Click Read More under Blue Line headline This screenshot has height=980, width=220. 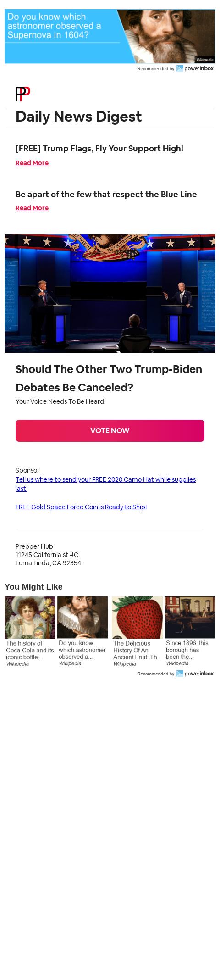[x=32, y=208]
